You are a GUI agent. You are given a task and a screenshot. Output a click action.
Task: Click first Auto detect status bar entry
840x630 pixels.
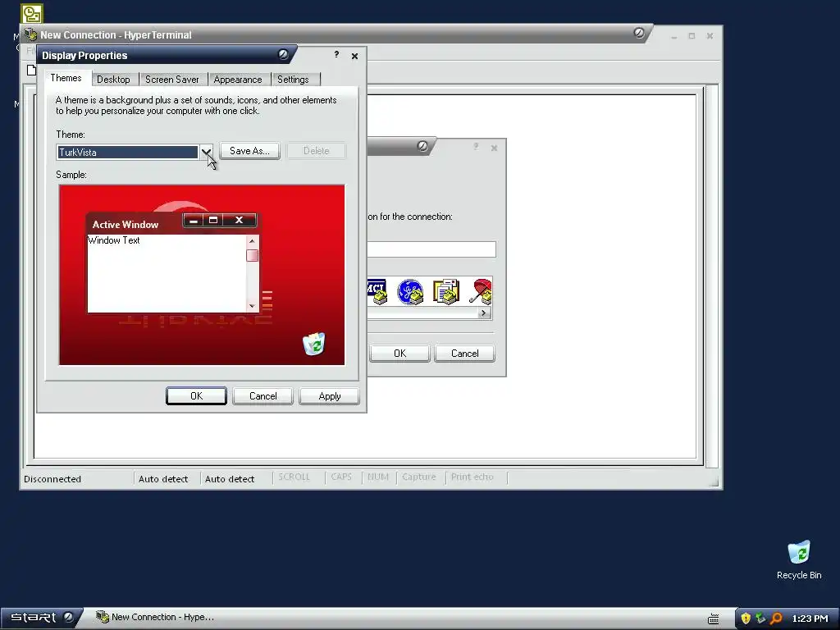click(x=163, y=479)
